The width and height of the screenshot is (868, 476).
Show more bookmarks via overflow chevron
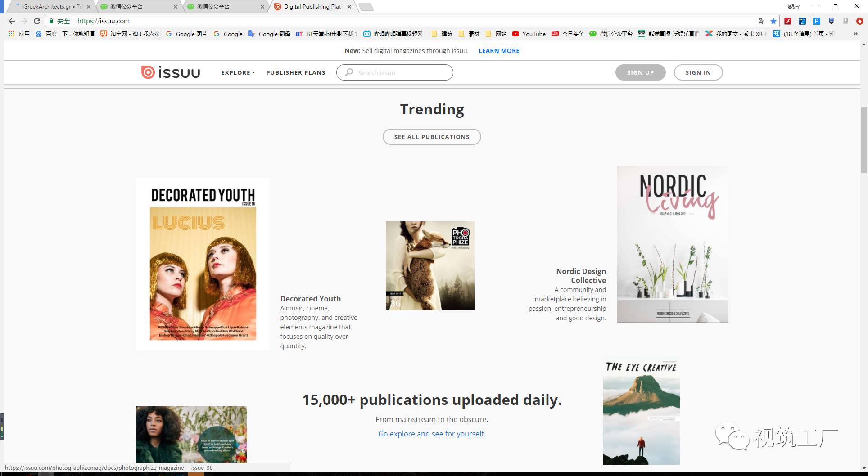tap(855, 34)
